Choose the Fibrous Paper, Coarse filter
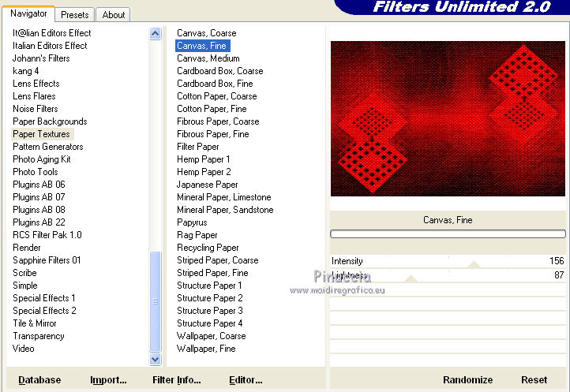The image size is (570, 392). pyautogui.click(x=218, y=121)
